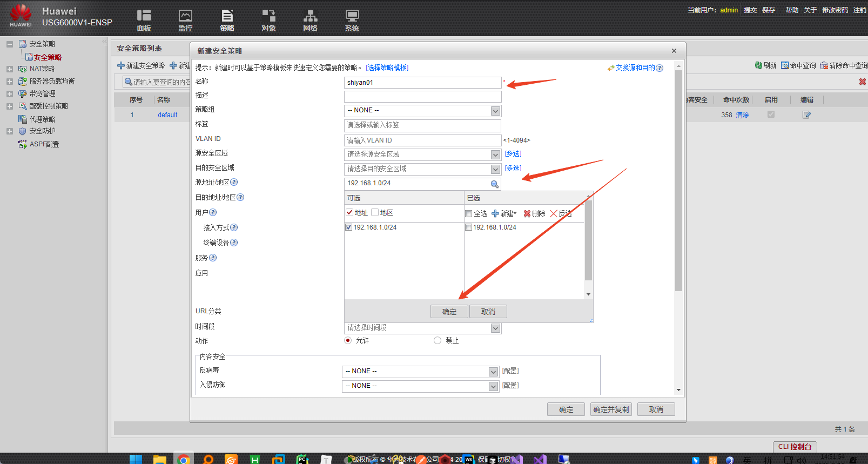Image resolution: width=868 pixels, height=464 pixels.
Task: Click the VLAN ID input field
Action: click(x=423, y=140)
